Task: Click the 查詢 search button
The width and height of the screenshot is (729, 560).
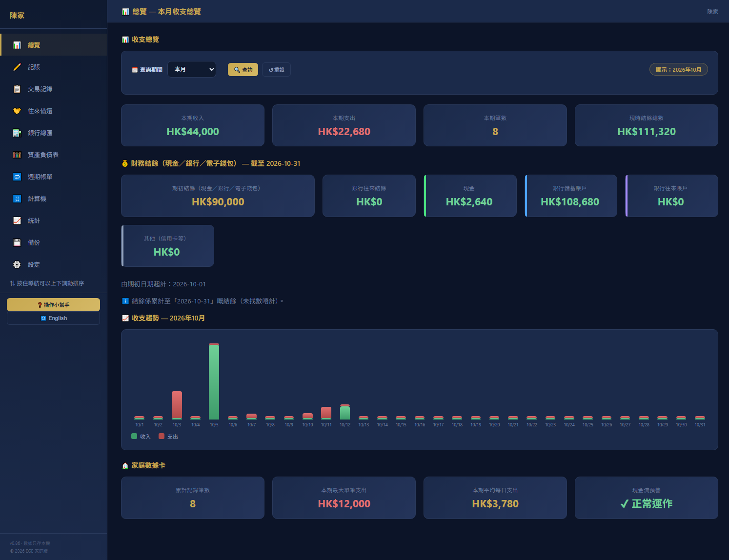Action: pyautogui.click(x=243, y=70)
